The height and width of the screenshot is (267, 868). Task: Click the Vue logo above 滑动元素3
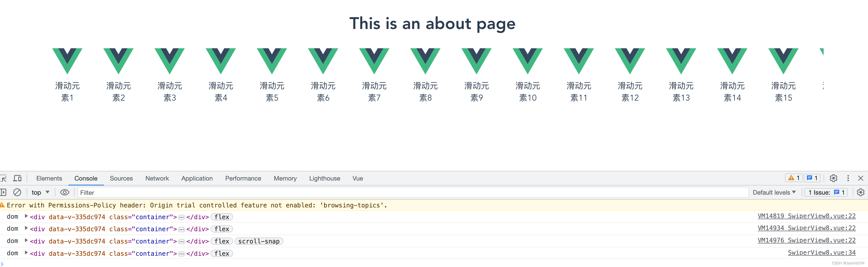[169, 61]
